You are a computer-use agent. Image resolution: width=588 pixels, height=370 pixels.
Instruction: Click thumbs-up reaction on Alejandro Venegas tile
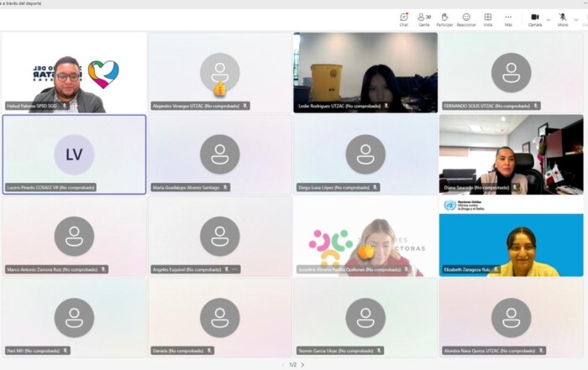[220, 89]
